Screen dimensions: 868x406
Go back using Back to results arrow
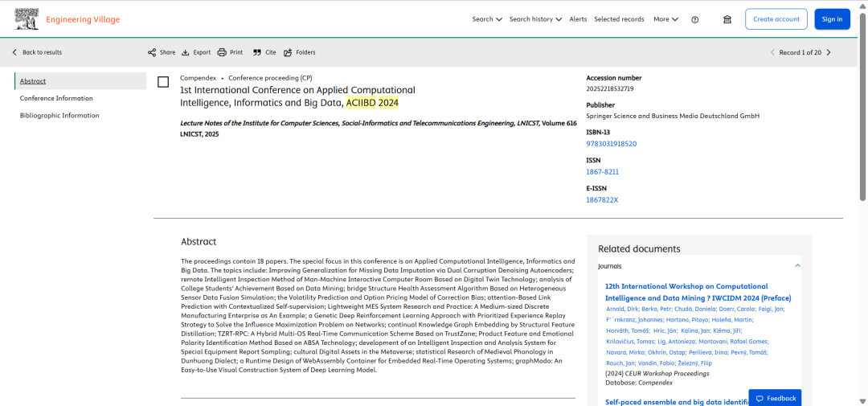click(14, 52)
